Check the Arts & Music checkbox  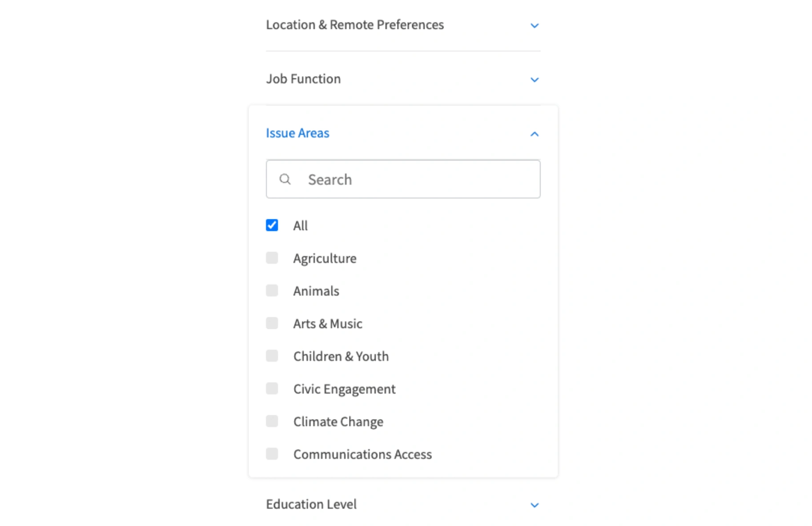click(x=272, y=323)
